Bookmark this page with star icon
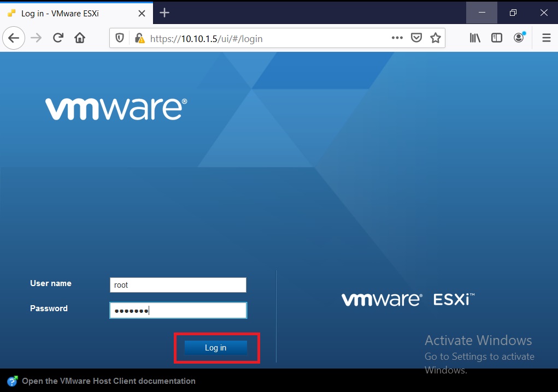The width and height of the screenshot is (558, 392). 436,38
